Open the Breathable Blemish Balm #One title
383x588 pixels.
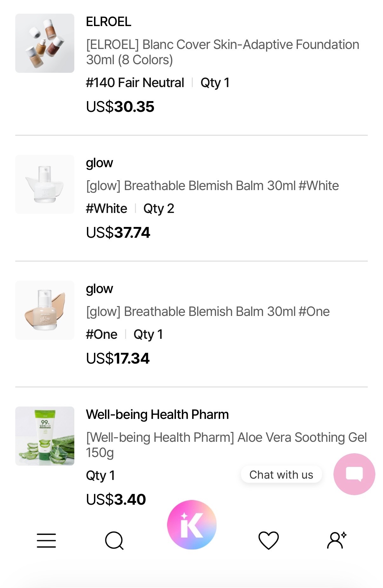(208, 311)
